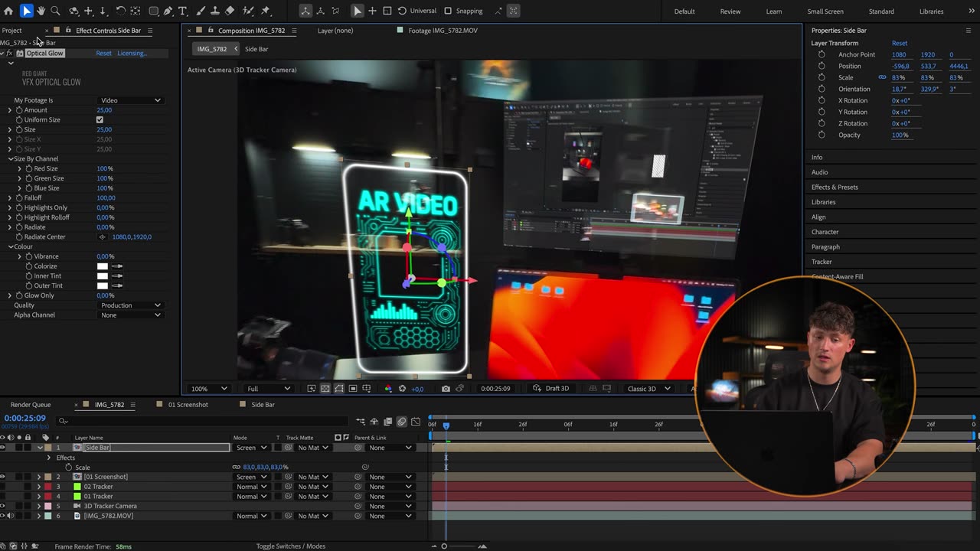Open the 100% magnification dropdown in viewer

(x=209, y=389)
